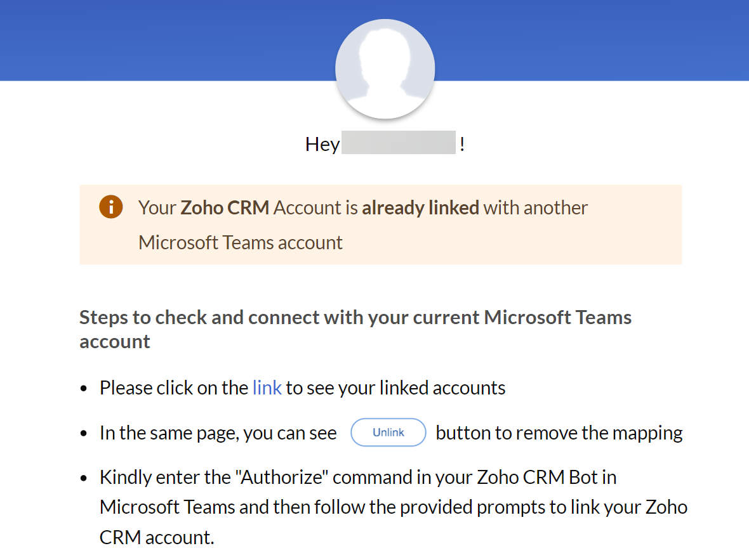Click "Microsoft Teams account" on the alert's second line

[241, 242]
